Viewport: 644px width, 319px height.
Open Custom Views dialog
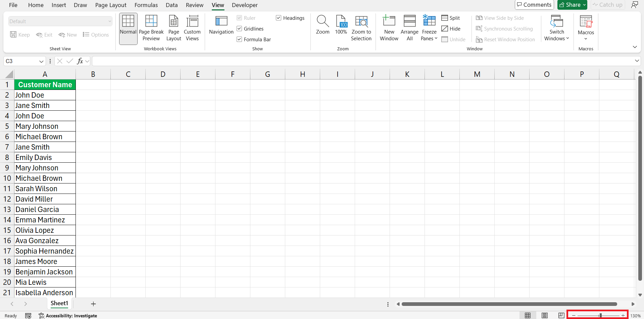click(192, 29)
